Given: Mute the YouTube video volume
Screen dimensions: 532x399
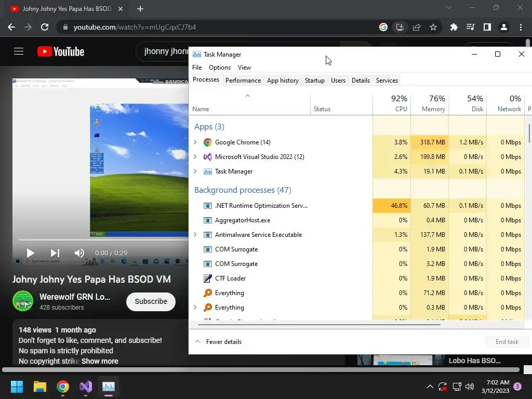Looking at the screenshot, I should click(79, 253).
